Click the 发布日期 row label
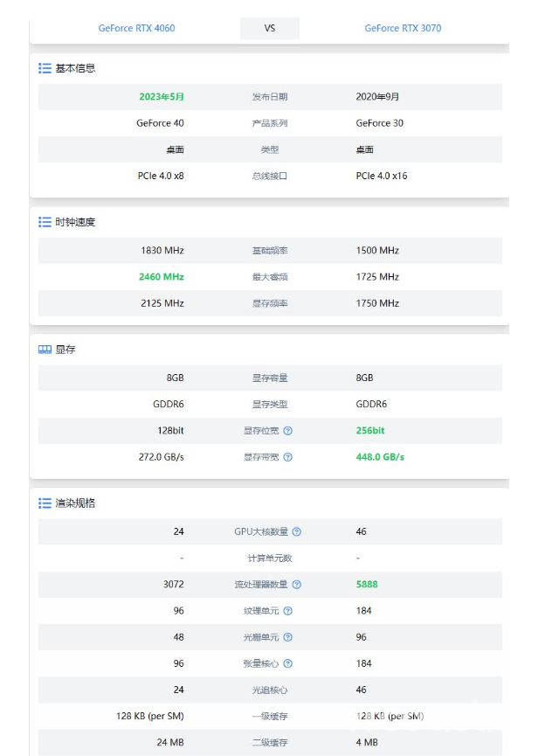Screen dimensions: 559x756 pos(270,96)
